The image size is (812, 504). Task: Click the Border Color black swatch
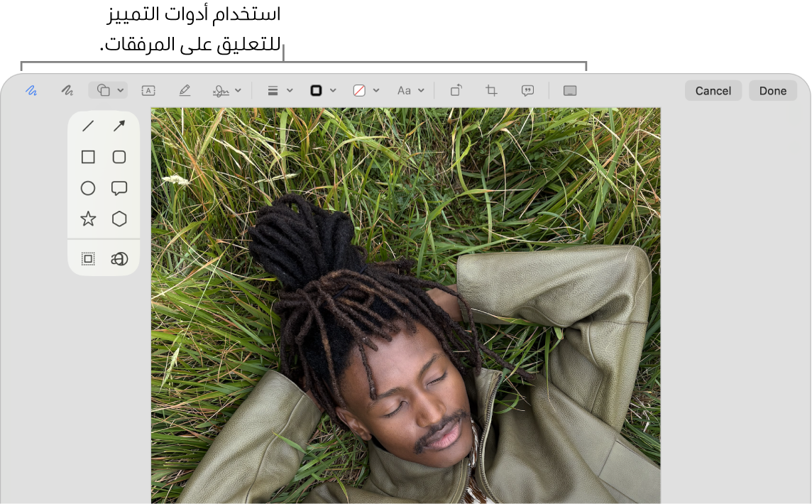316,91
